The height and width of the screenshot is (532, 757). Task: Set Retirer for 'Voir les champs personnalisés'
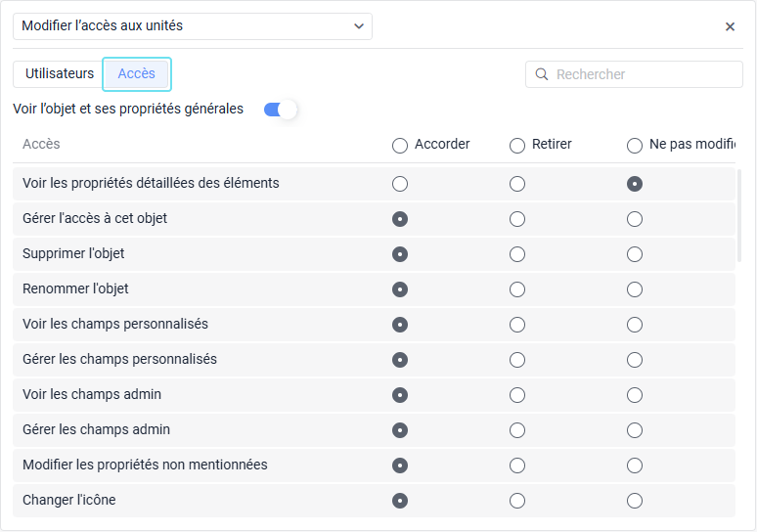tap(517, 325)
